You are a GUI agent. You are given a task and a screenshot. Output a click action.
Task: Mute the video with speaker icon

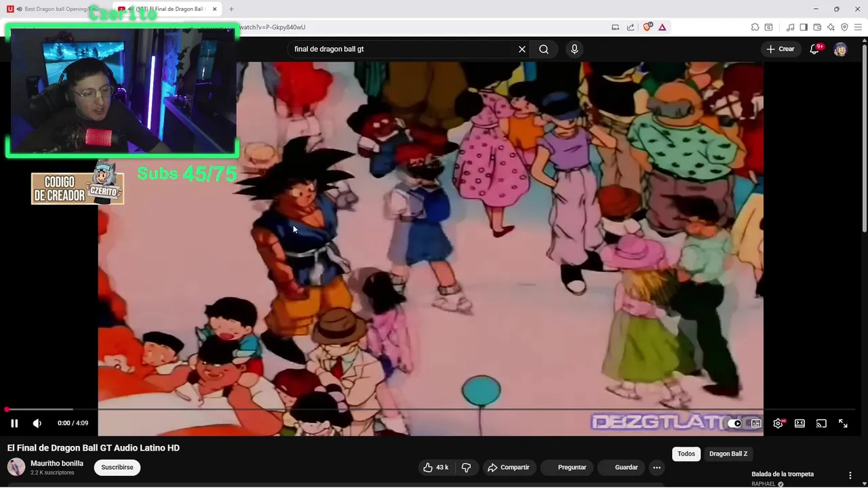pyautogui.click(x=37, y=423)
